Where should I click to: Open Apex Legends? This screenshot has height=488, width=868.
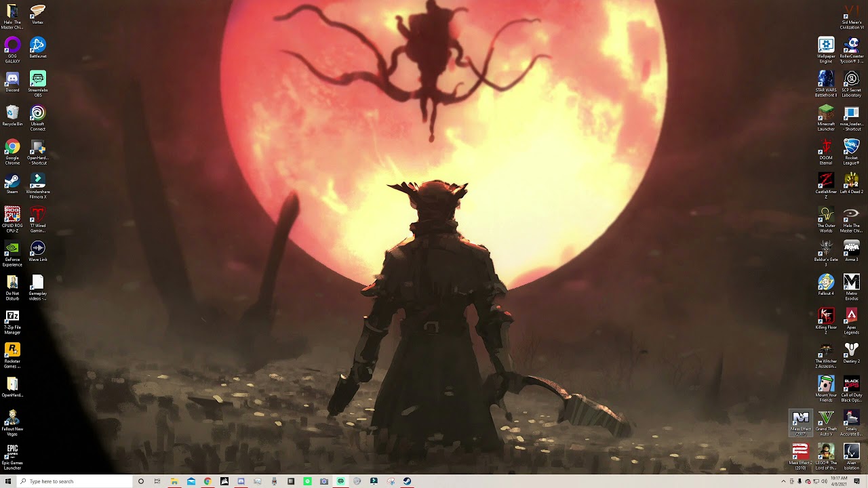coord(851,322)
